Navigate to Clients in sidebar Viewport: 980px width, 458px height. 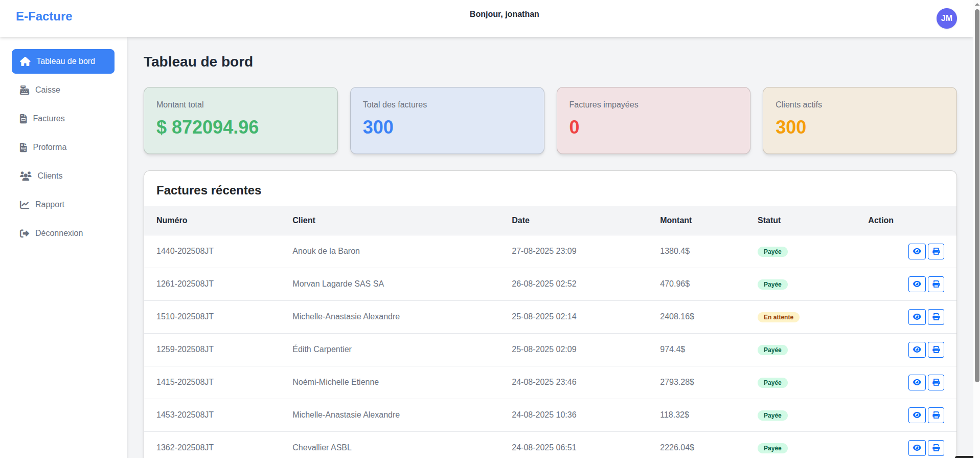click(x=50, y=176)
